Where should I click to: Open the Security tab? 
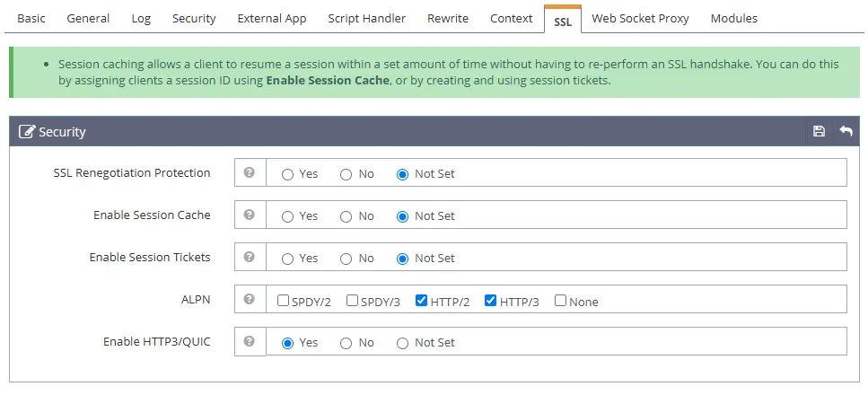[194, 18]
